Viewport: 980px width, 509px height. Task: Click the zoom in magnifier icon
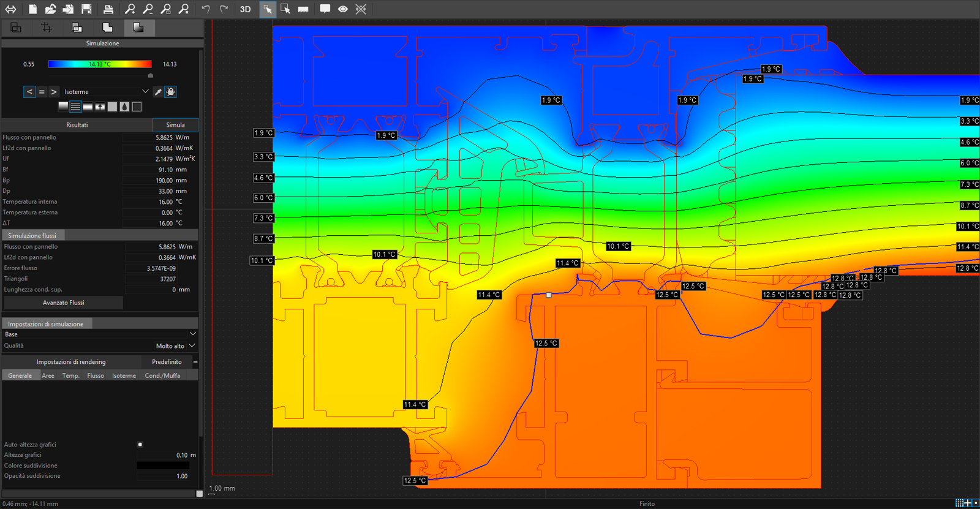[x=130, y=9]
